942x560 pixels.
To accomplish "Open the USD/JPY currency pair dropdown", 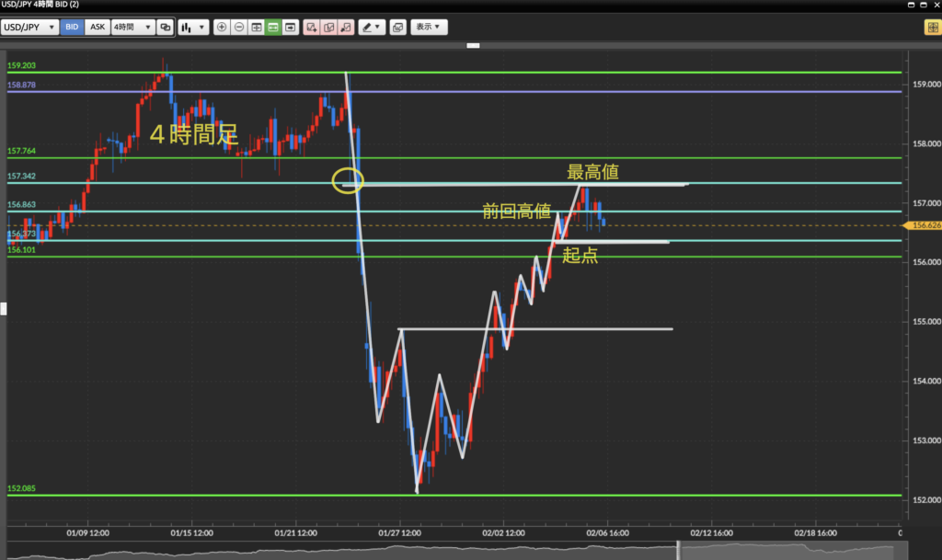I will click(x=30, y=28).
